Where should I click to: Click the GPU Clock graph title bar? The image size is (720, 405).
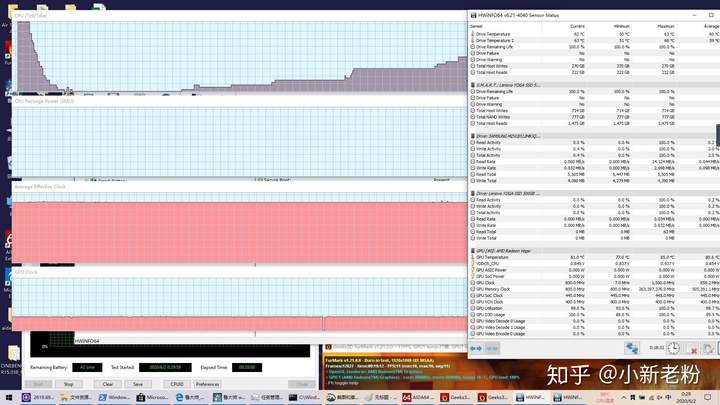tap(239, 272)
